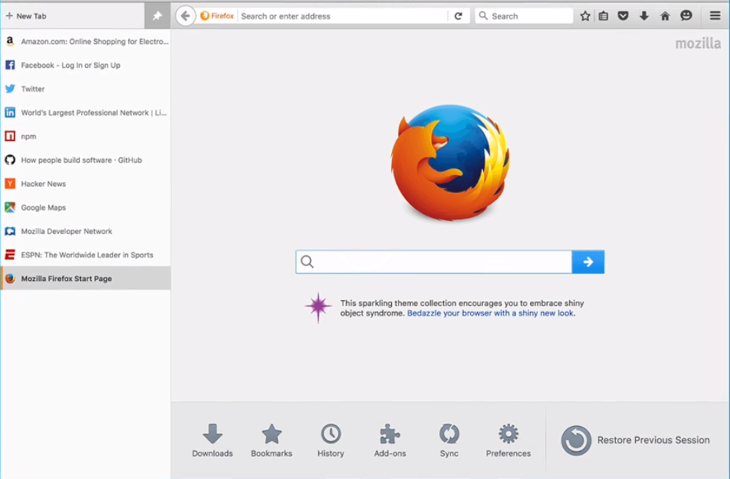Switch to the ESPN tab

[x=86, y=255]
